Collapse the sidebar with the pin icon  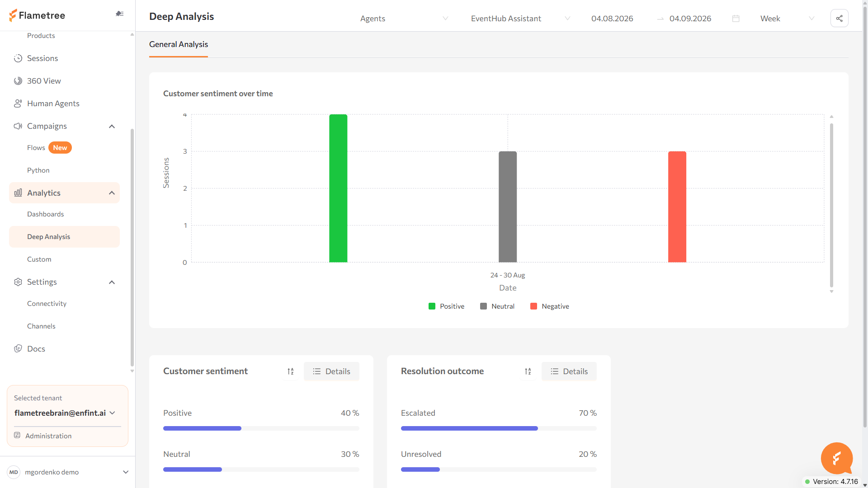[x=119, y=14]
